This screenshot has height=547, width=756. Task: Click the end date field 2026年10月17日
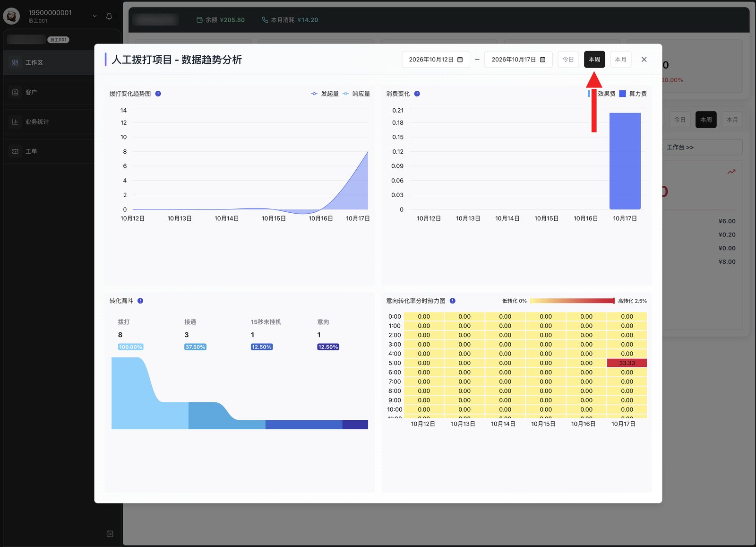[518, 60]
